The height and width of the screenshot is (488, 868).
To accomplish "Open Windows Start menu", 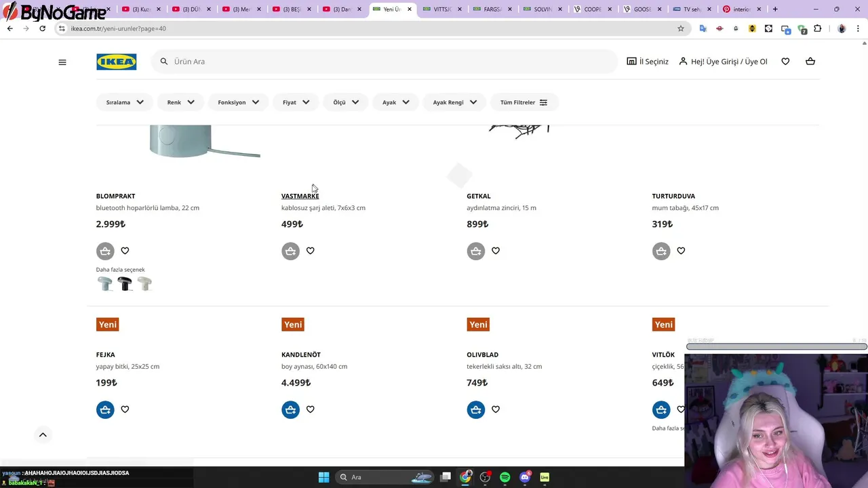I will (x=323, y=477).
